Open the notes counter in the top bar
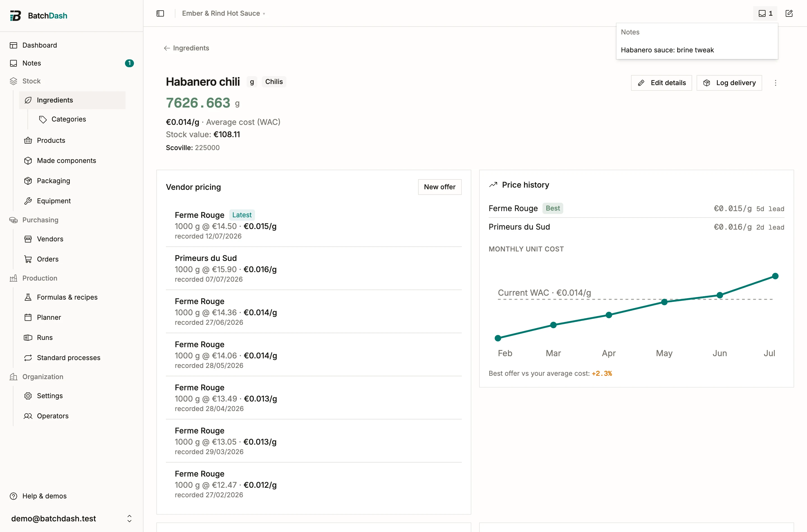The height and width of the screenshot is (532, 807). tap(765, 13)
